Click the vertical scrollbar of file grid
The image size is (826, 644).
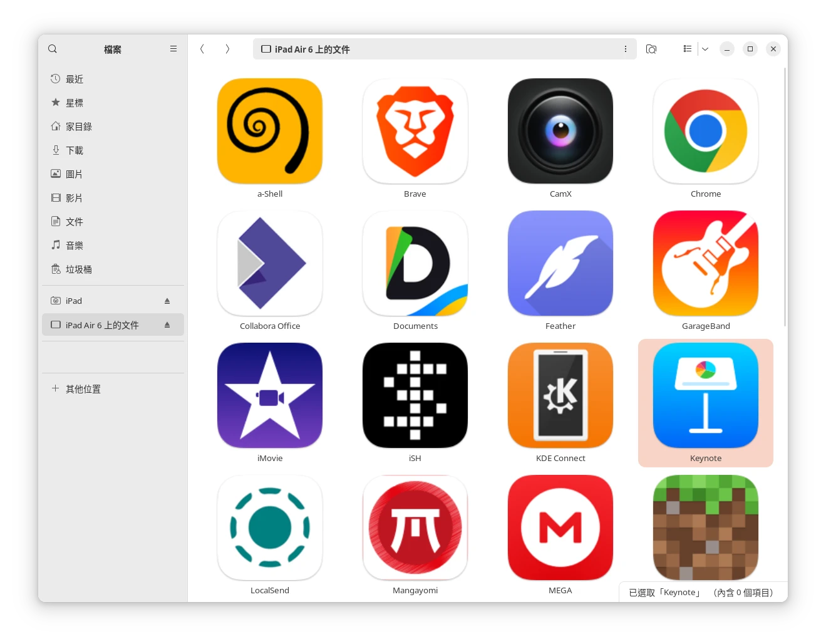point(785,197)
